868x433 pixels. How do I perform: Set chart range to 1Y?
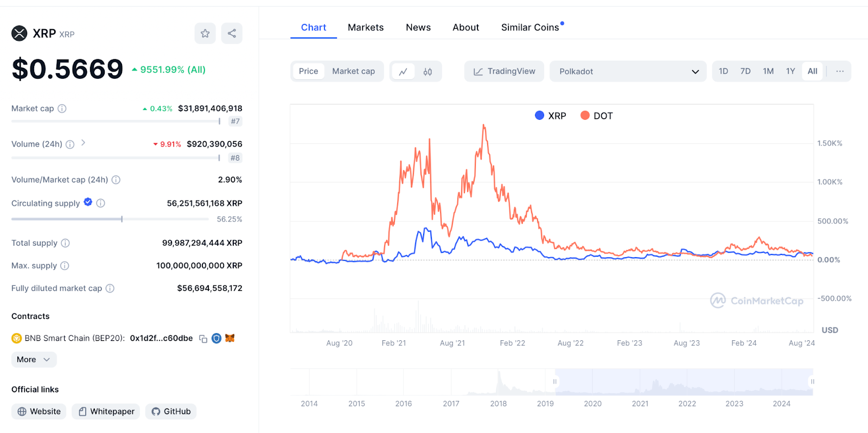tap(790, 72)
